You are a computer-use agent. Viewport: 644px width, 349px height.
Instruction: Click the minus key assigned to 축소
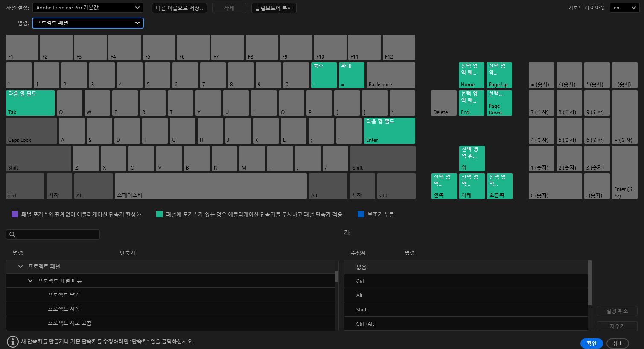[x=323, y=75]
